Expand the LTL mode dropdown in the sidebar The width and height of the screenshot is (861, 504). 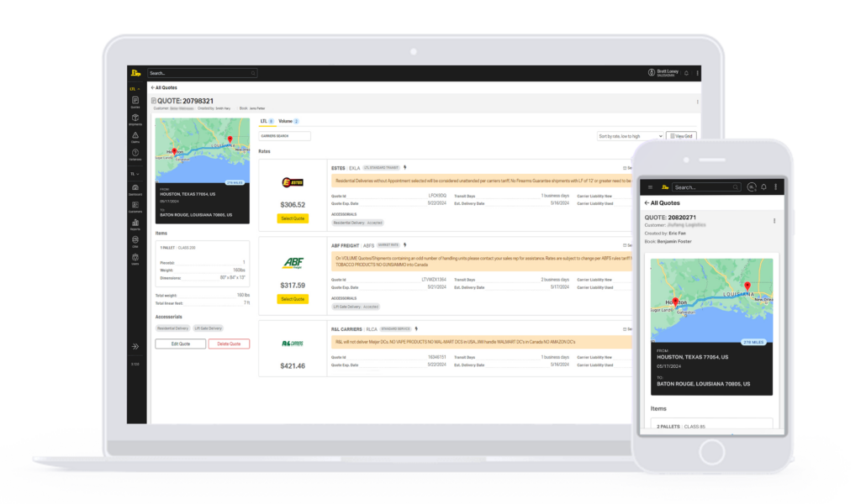pyautogui.click(x=135, y=87)
